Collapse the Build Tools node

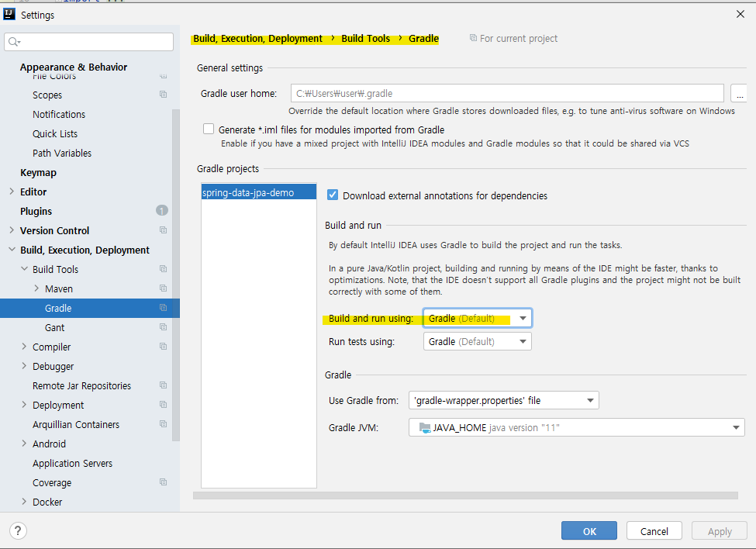click(x=24, y=269)
